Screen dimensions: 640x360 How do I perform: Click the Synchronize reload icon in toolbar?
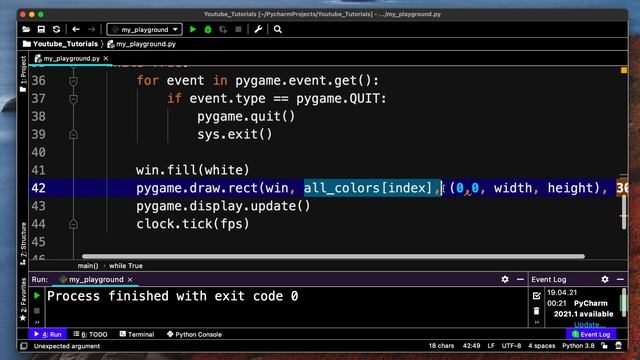(56, 29)
